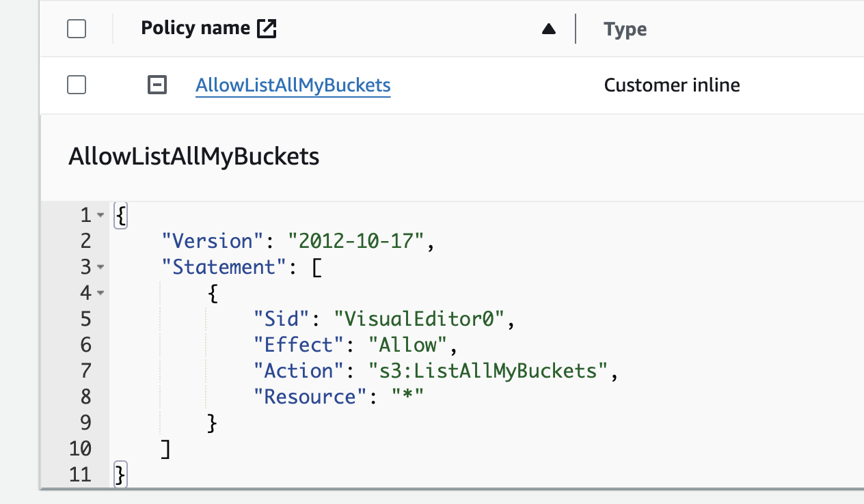Image resolution: width=864 pixels, height=504 pixels.
Task: Click the AllowListAllMyBuckets panel heading
Action: tap(193, 156)
